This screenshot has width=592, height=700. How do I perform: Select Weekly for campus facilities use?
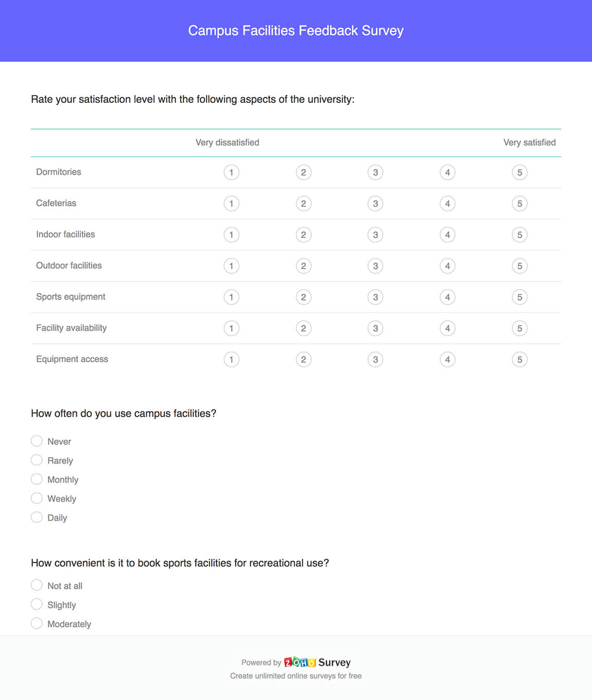(37, 498)
